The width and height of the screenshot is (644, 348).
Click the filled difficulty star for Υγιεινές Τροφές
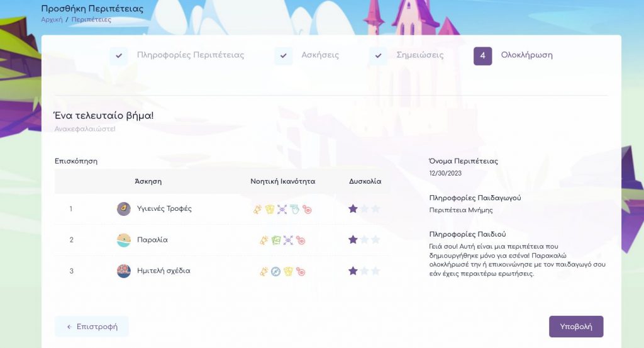pyautogui.click(x=353, y=209)
